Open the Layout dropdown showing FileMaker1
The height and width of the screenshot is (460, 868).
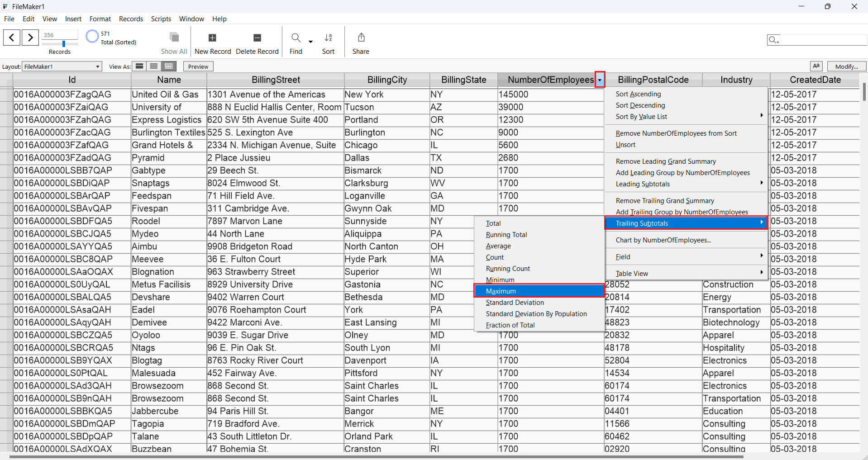click(x=62, y=66)
